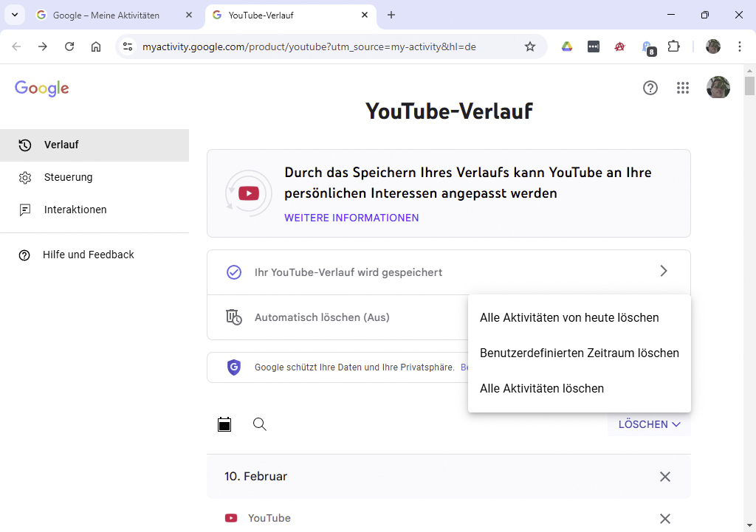Expand the saved YouTube history chevron
The image size is (756, 532).
point(663,271)
